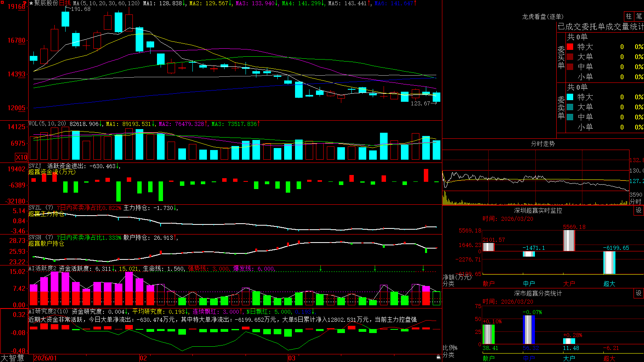
Task: Click the 中户 bar valued -1471.1
Action: click(528, 254)
